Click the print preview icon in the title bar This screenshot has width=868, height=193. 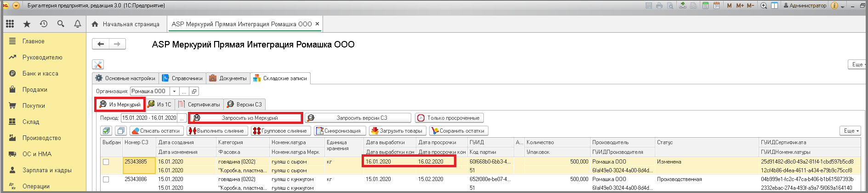point(670,6)
